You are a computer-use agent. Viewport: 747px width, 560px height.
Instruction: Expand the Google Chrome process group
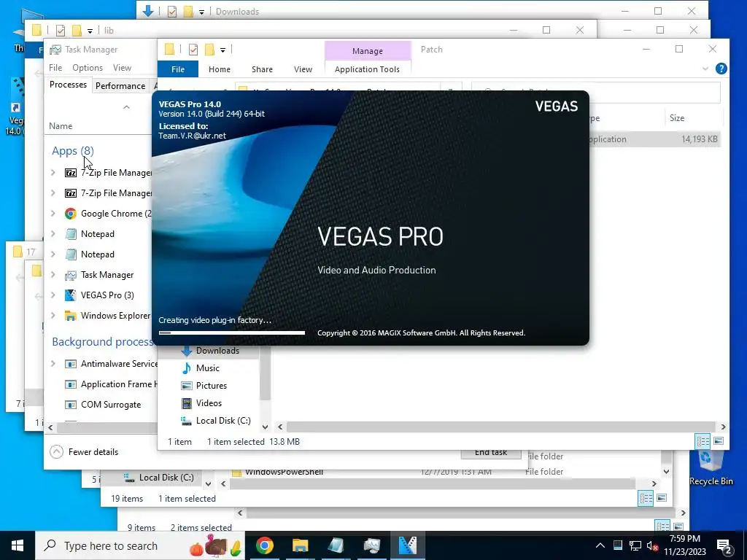point(53,214)
